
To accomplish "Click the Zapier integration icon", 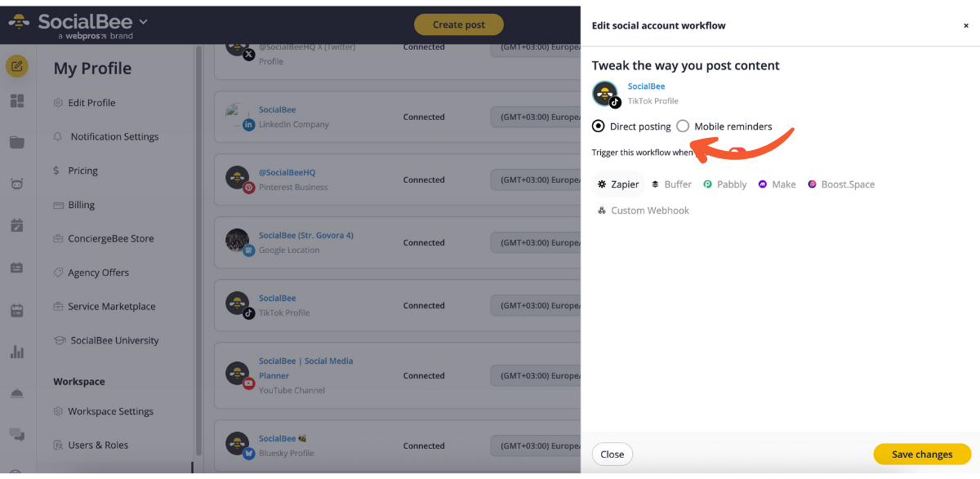I will coord(602,184).
